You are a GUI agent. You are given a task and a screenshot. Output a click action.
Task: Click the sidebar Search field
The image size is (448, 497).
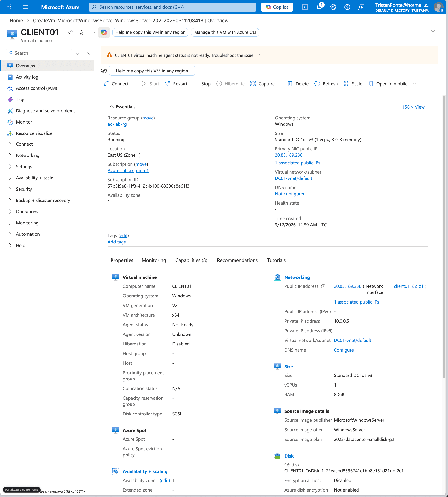(39, 53)
